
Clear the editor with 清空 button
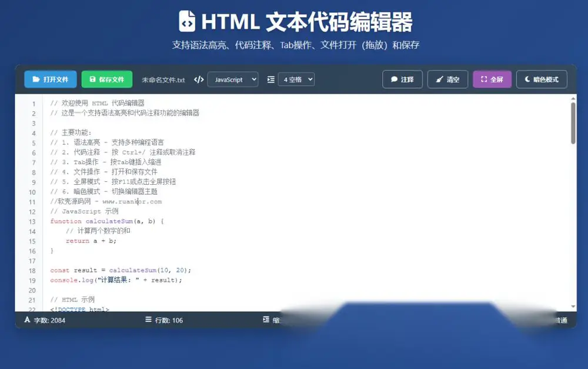tap(447, 79)
